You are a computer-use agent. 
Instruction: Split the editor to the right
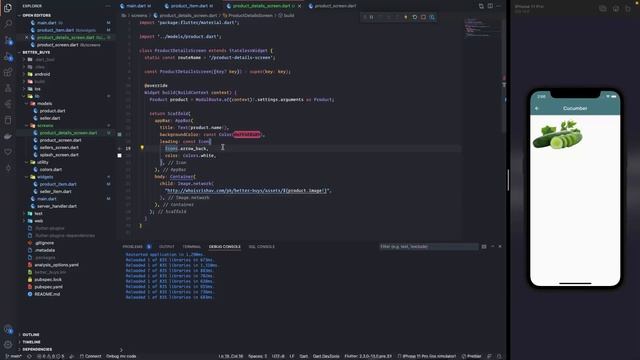click(x=490, y=6)
